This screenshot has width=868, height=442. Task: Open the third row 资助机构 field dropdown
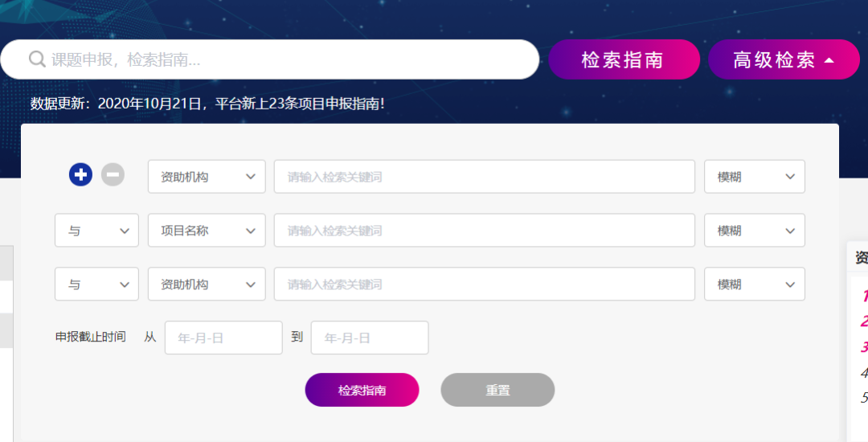pos(207,284)
